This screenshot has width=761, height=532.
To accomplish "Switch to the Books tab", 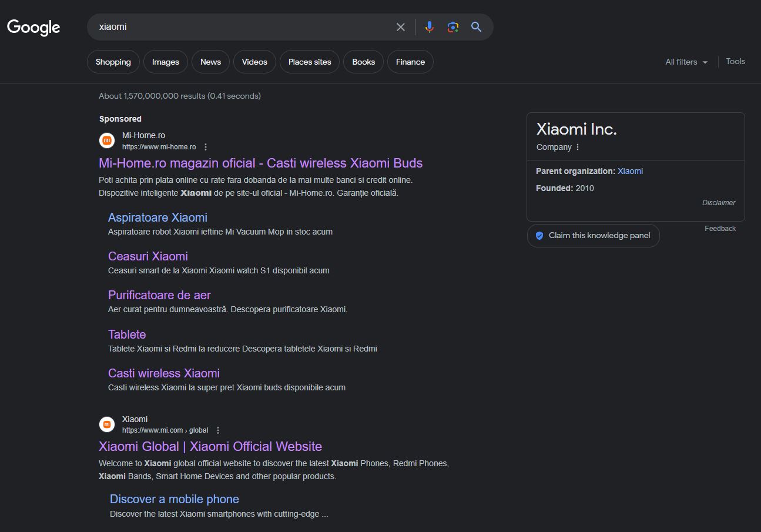I will coord(364,62).
